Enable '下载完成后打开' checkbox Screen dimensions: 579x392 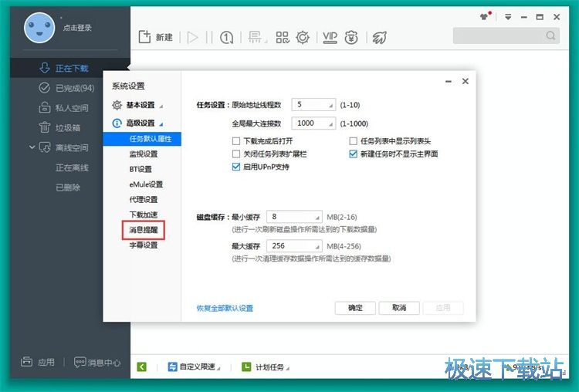coord(236,141)
